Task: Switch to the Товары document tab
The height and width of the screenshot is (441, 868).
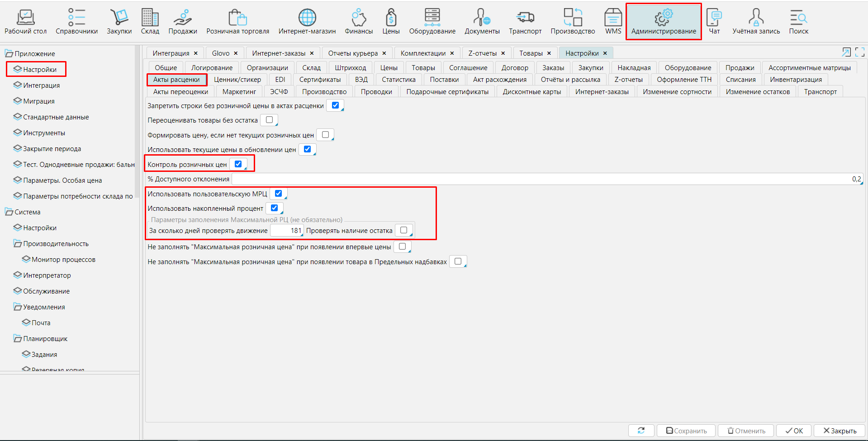Action: click(531, 53)
